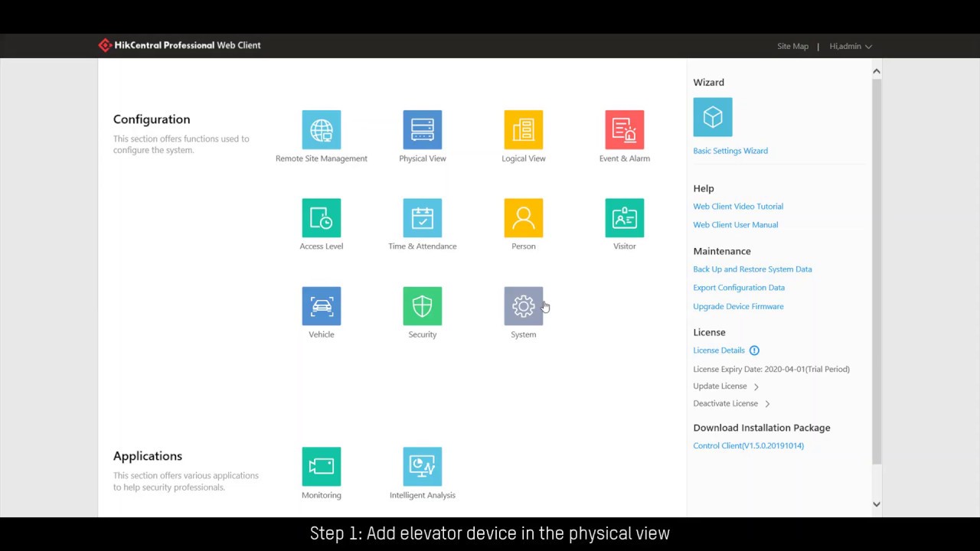980x551 pixels.
Task: Click the Basic Settings Wizard cube icon
Action: (713, 117)
